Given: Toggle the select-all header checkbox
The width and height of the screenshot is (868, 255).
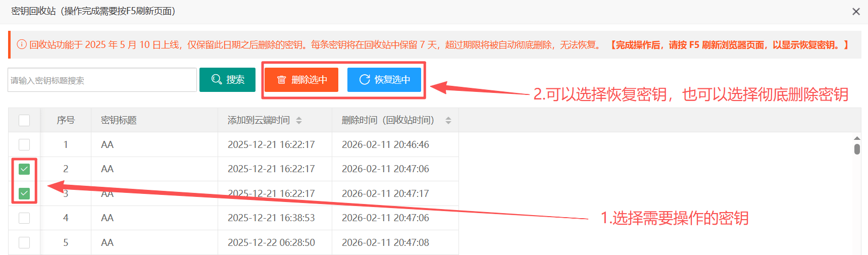Looking at the screenshot, I should pyautogui.click(x=24, y=120).
